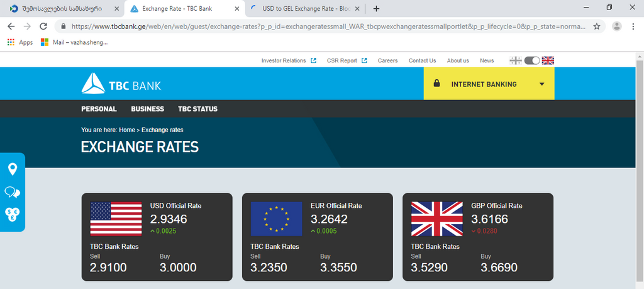The height and width of the screenshot is (289, 644).
Task: Click the EUR buy rate 3.3550
Action: (338, 268)
